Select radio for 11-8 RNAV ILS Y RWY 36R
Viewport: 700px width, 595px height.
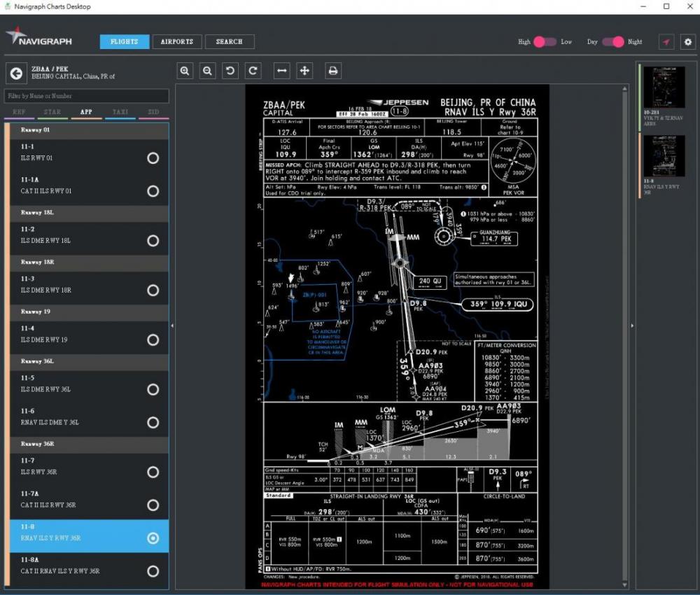pyautogui.click(x=153, y=538)
